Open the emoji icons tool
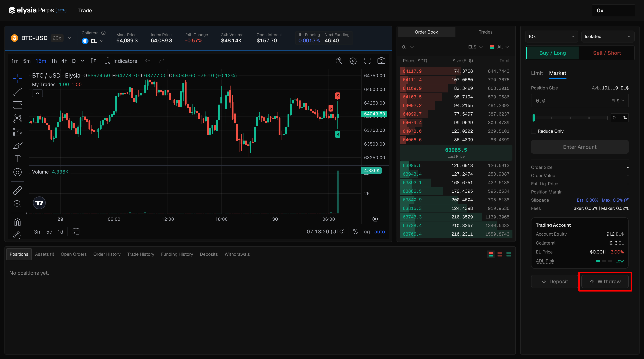Viewport: 644px width, 359px height. click(18, 172)
